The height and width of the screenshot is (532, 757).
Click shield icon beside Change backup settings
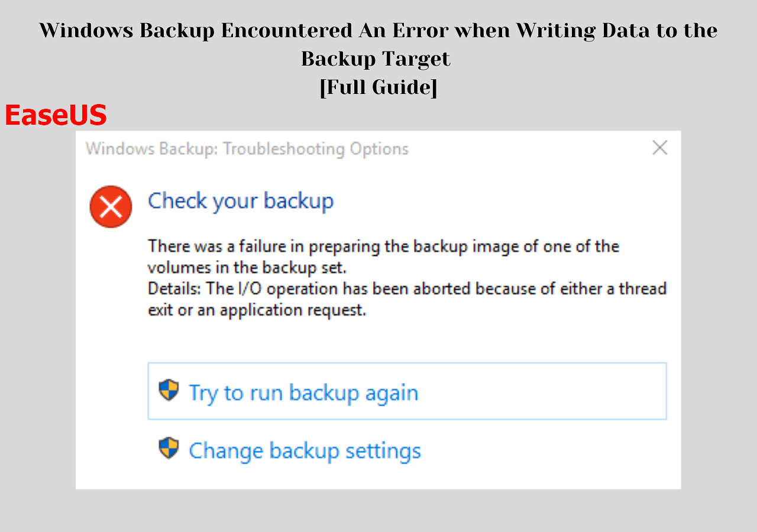point(169,448)
